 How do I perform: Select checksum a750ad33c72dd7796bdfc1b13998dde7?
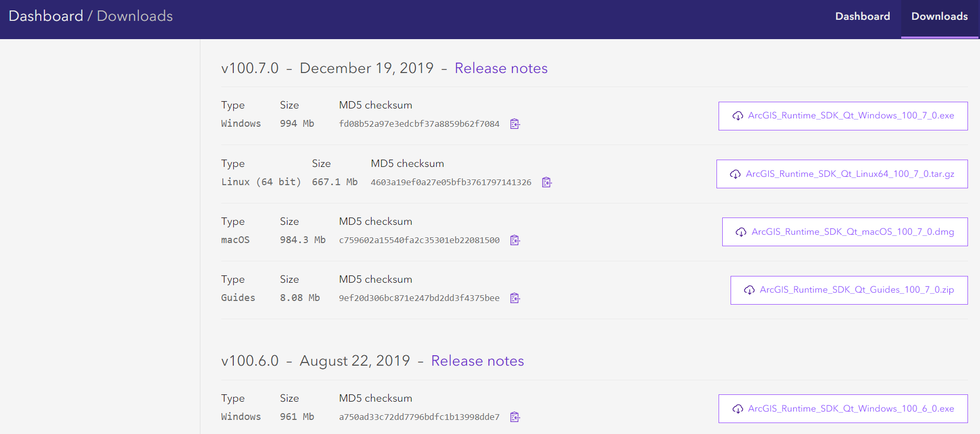(x=419, y=417)
